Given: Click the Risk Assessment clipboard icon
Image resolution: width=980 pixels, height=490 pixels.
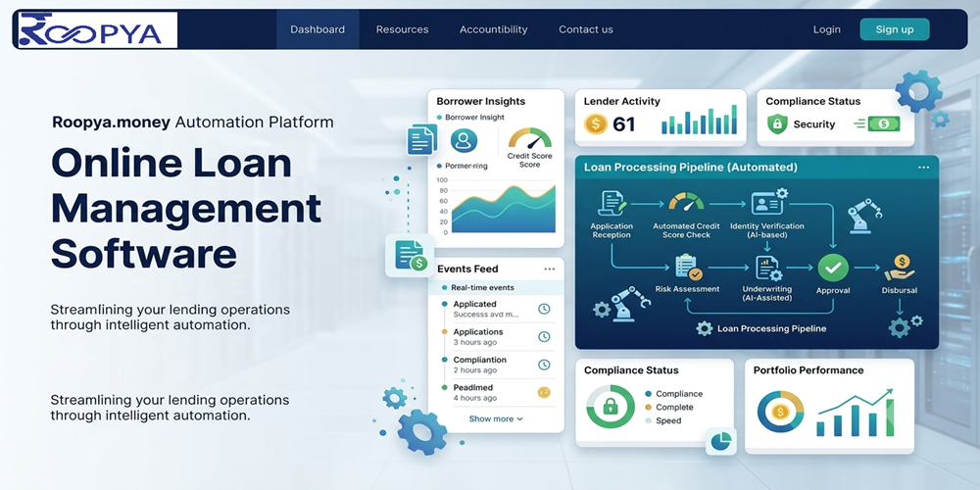Looking at the screenshot, I should [x=688, y=268].
